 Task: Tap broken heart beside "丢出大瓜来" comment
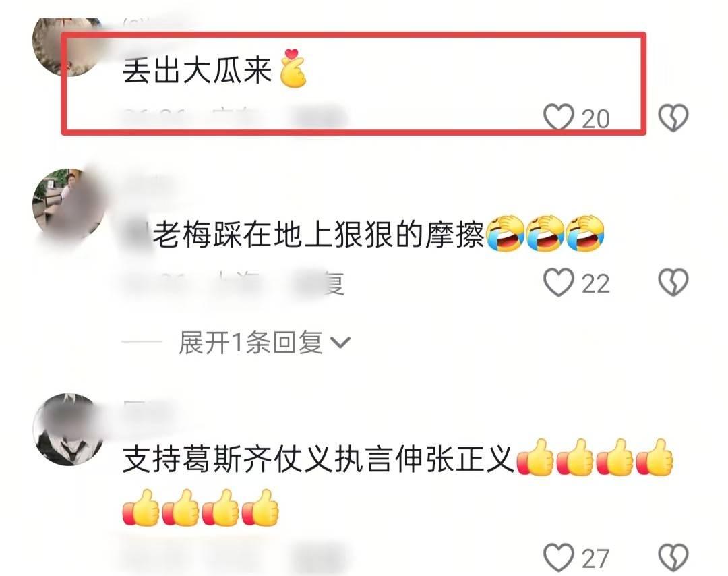pyautogui.click(x=673, y=117)
